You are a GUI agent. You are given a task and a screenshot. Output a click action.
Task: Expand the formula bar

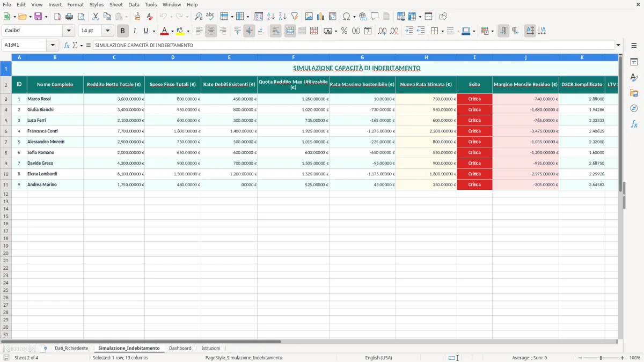pos(619,45)
